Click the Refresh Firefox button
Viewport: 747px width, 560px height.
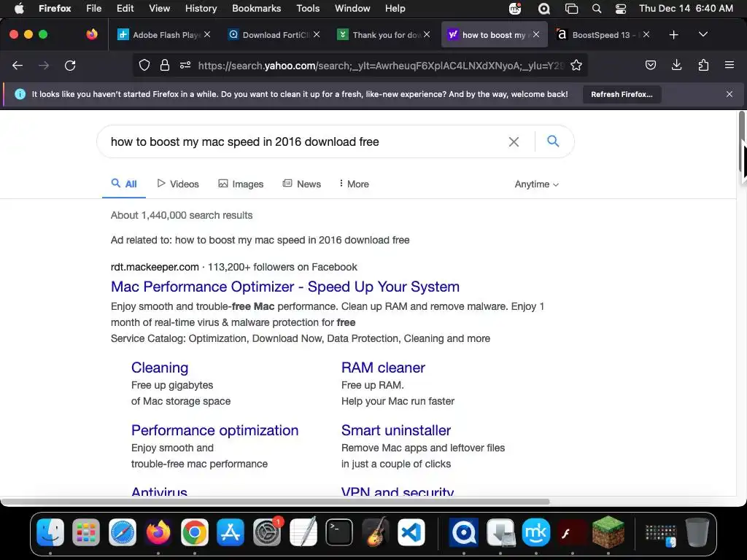point(622,94)
